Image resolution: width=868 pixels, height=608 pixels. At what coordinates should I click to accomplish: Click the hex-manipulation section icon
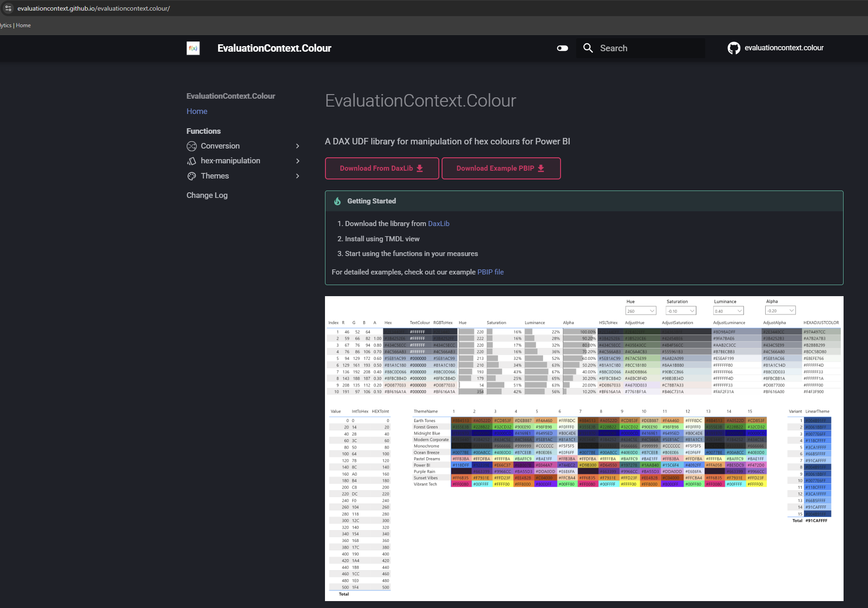click(192, 161)
